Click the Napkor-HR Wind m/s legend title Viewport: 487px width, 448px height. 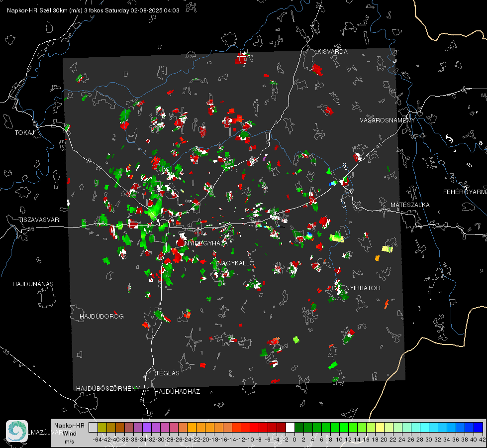tap(69, 434)
